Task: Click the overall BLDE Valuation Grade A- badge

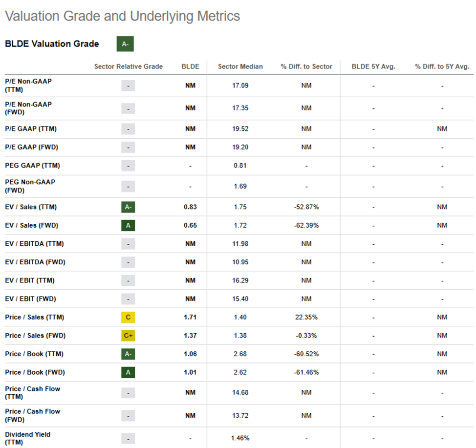Action: (x=125, y=44)
